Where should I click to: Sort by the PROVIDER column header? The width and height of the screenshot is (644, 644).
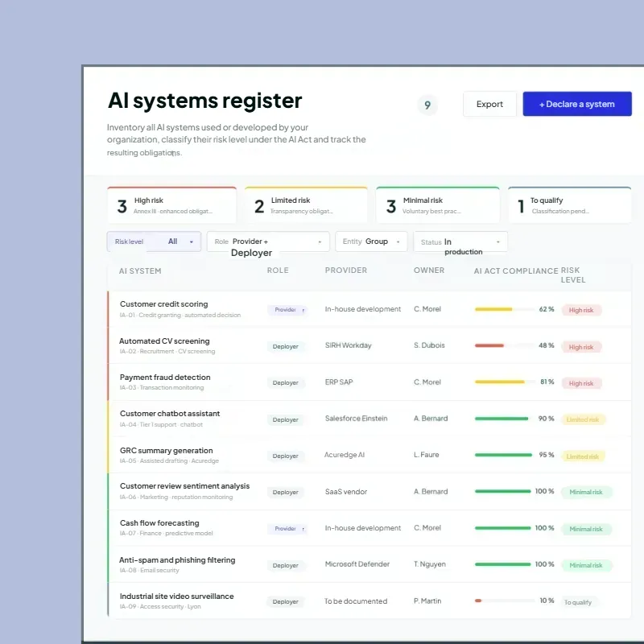[346, 270]
